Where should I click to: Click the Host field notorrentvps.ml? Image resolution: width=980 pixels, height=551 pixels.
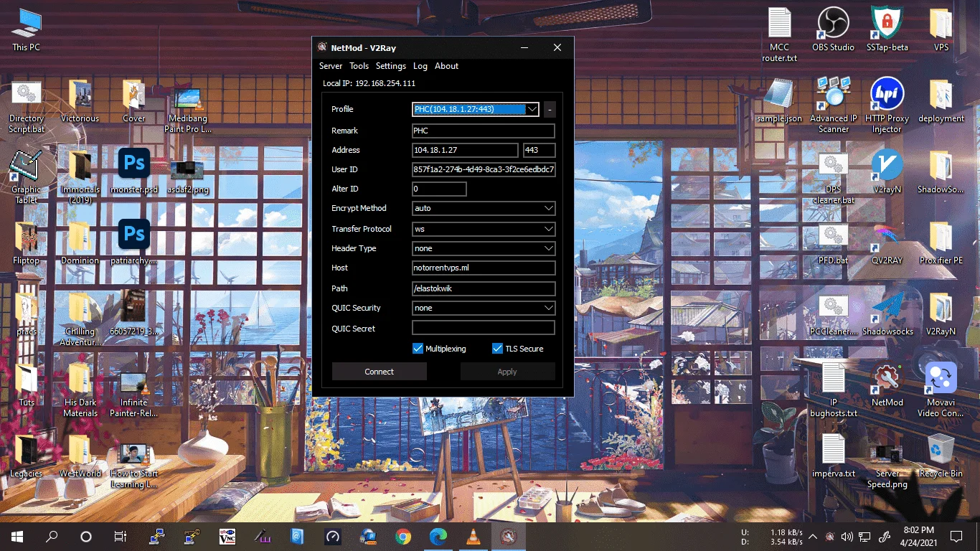[484, 268]
